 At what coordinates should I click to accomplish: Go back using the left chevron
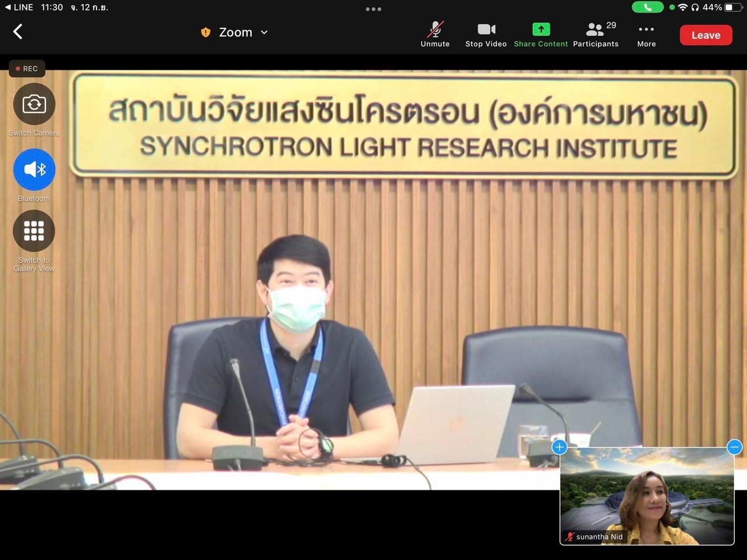click(18, 32)
